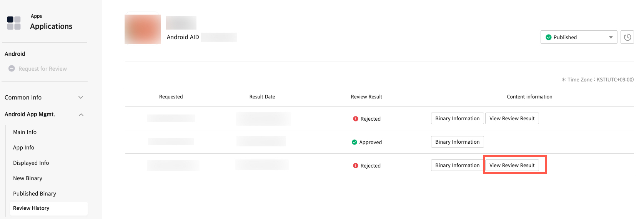Click the green Approved check icon
The image size is (644, 219).
[354, 142]
